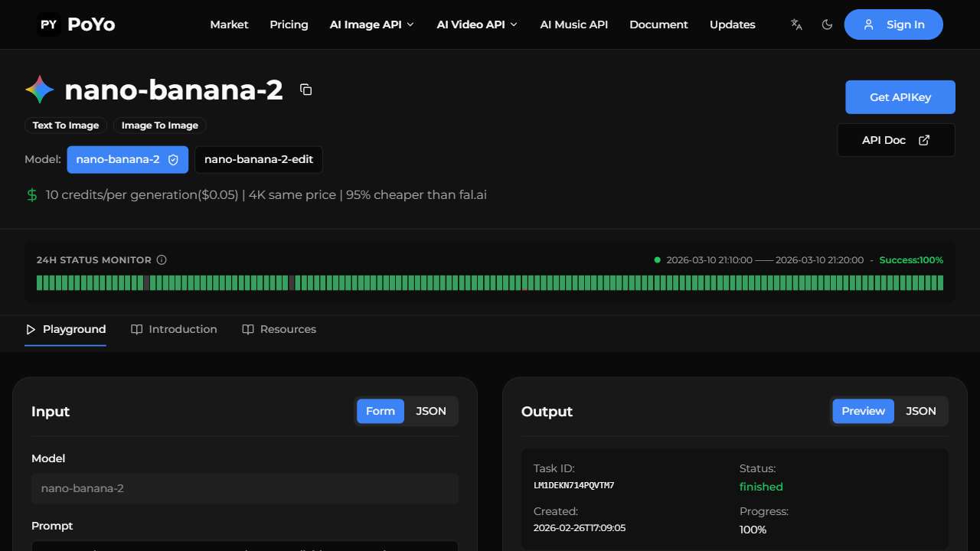Click the PY PoYo logo
The height and width of the screenshot is (551, 980).
pos(75,24)
